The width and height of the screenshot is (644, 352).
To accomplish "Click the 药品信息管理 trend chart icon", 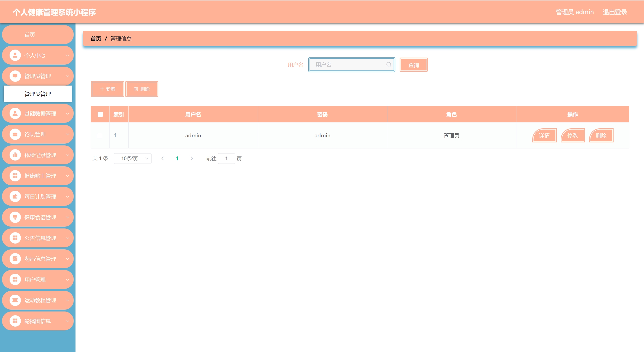I will 15,259.
